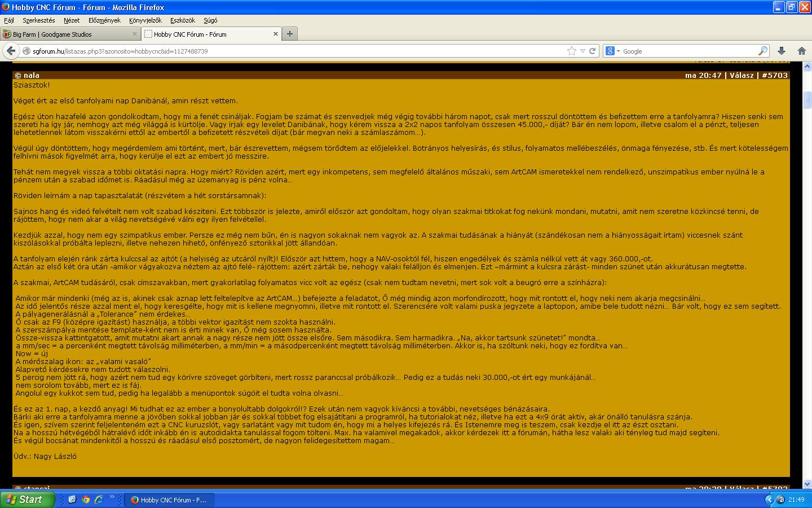Select the Hobby CNC Fórum - Fórum tab
This screenshot has height=508, width=812.
211,34
